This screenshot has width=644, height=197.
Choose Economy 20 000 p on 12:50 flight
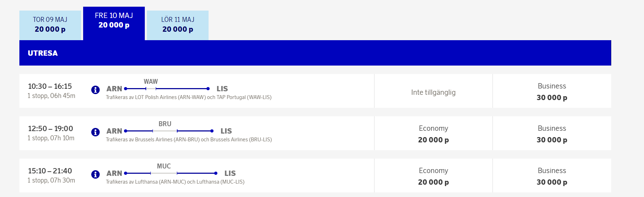(x=433, y=134)
